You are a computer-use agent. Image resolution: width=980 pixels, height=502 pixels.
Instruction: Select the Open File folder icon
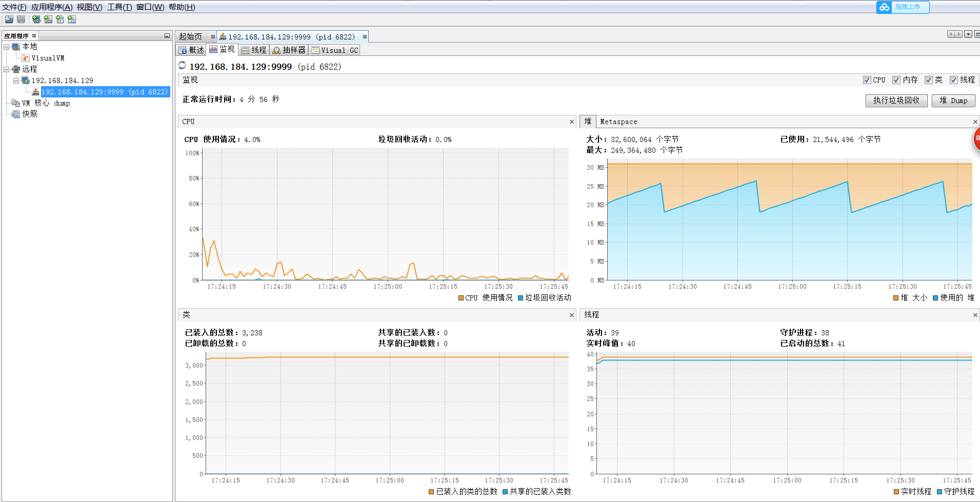coord(9,19)
